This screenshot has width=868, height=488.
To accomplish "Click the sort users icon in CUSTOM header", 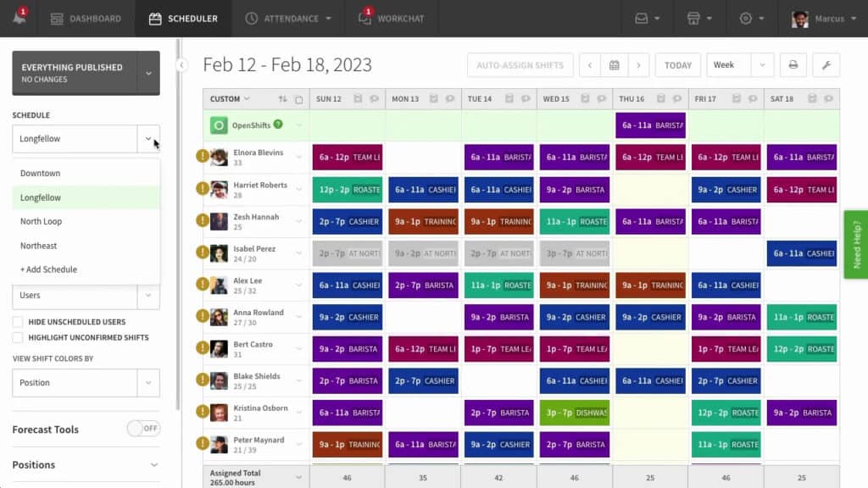I will click(283, 99).
